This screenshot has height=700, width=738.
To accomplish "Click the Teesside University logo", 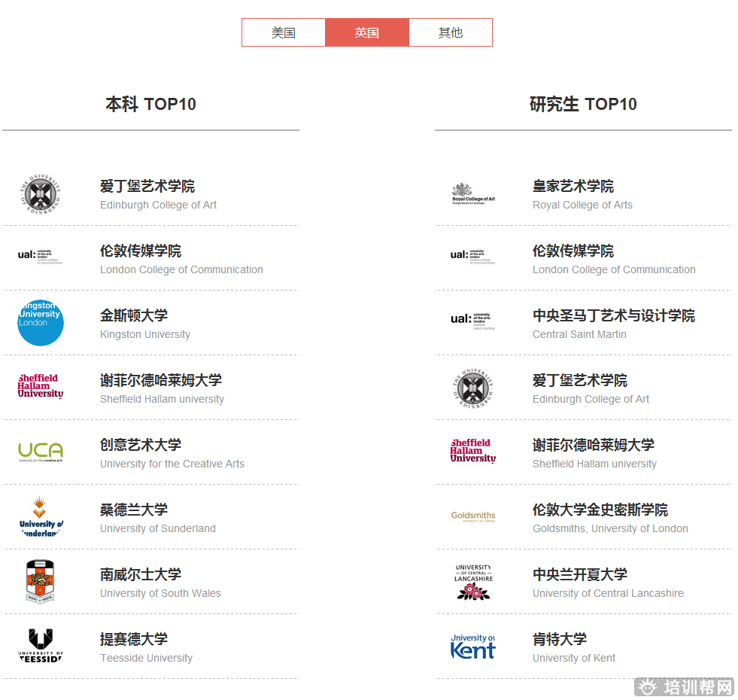I will click(x=41, y=646).
